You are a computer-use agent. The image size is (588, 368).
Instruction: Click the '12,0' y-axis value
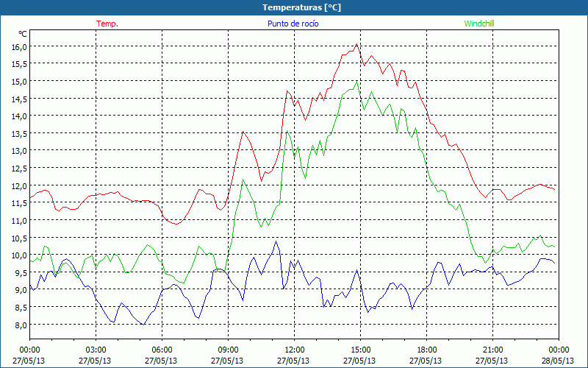20,186
